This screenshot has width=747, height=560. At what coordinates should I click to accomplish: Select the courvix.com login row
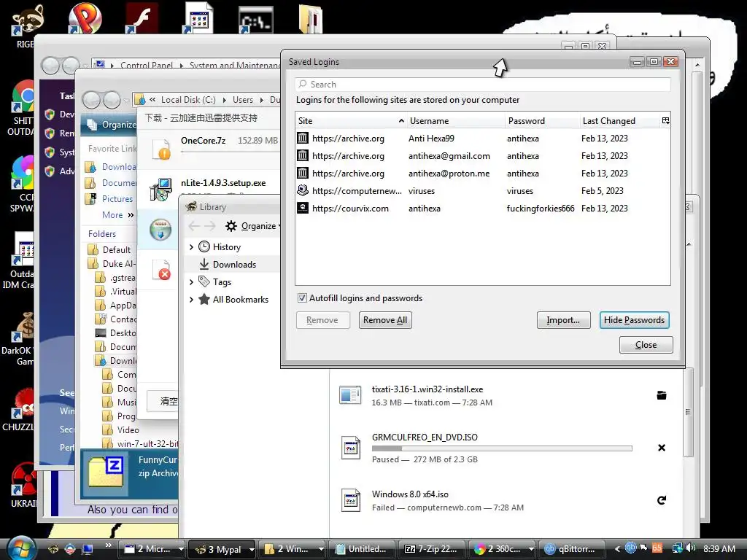pos(483,209)
